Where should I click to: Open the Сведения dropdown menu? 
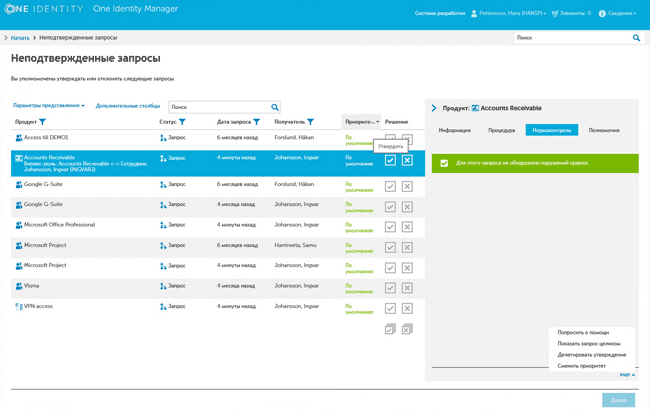[x=617, y=13]
